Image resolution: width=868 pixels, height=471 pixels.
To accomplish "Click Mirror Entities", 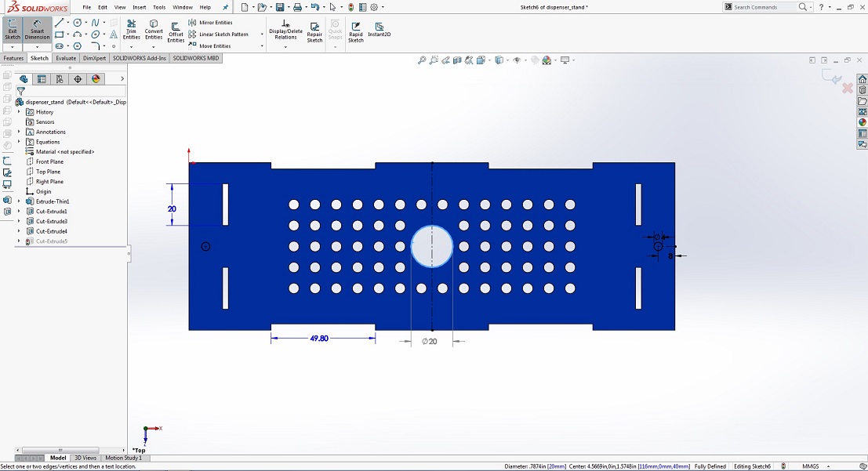I will (x=210, y=23).
